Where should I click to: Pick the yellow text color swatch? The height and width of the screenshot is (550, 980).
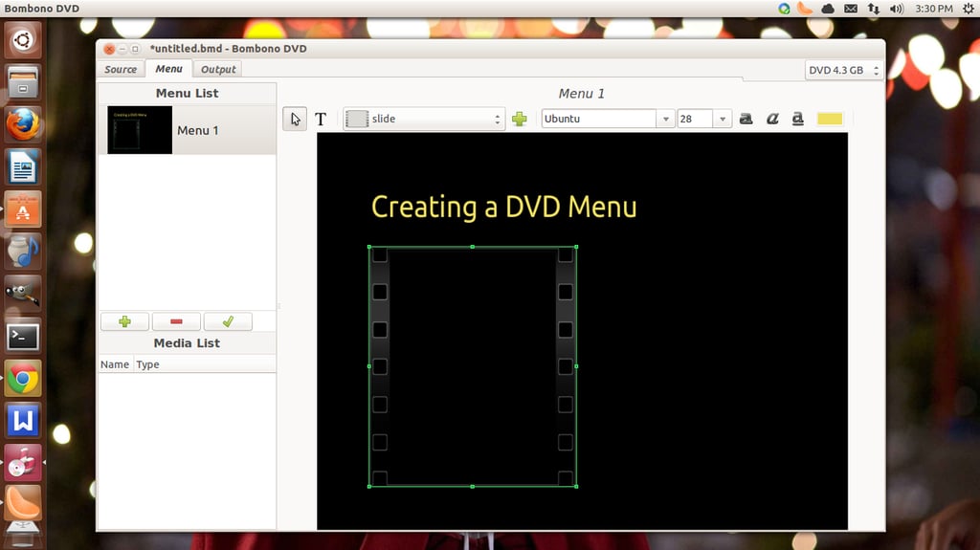(830, 119)
